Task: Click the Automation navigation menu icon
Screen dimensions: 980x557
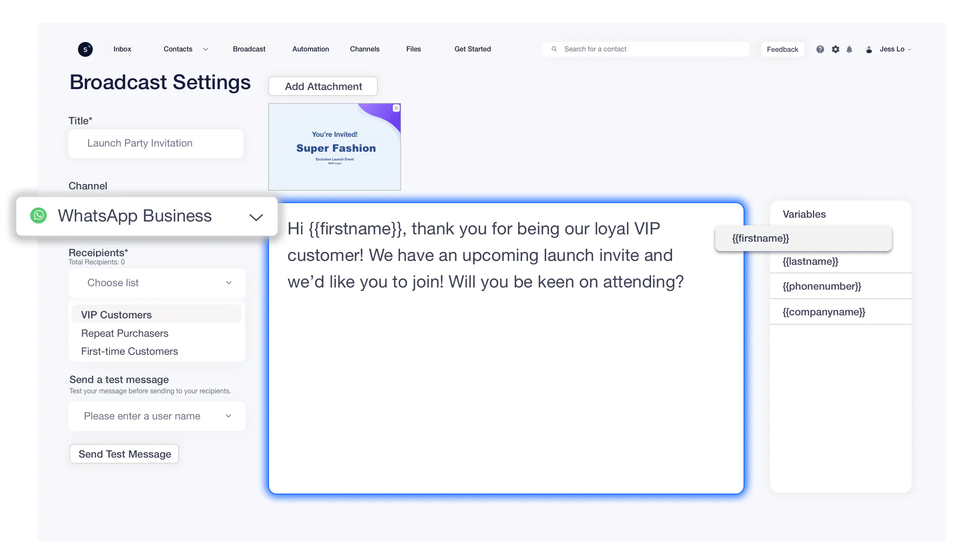Action: pos(310,48)
